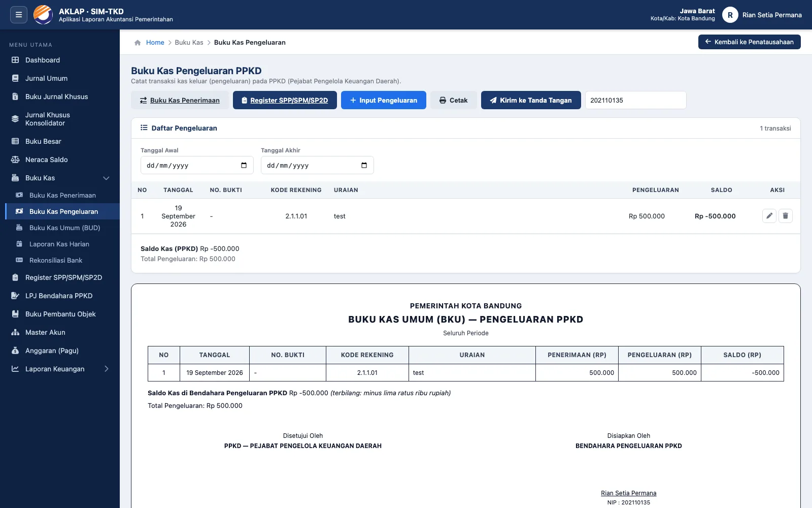
Task: Click the Buku Kas Penerimaan toolbar button
Action: pos(180,100)
